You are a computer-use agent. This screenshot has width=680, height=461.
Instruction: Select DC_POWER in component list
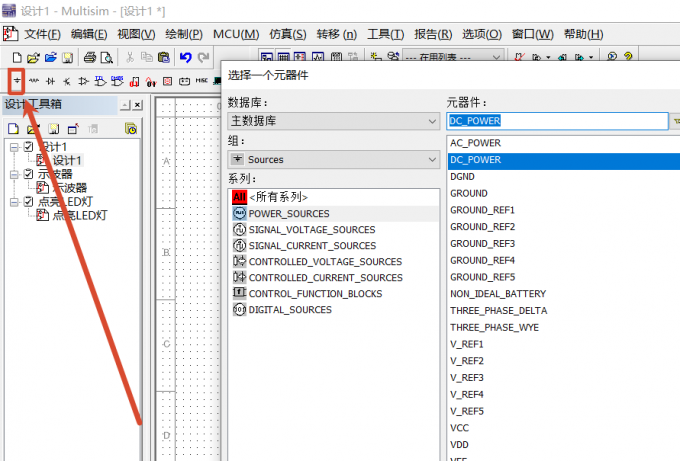(x=564, y=160)
